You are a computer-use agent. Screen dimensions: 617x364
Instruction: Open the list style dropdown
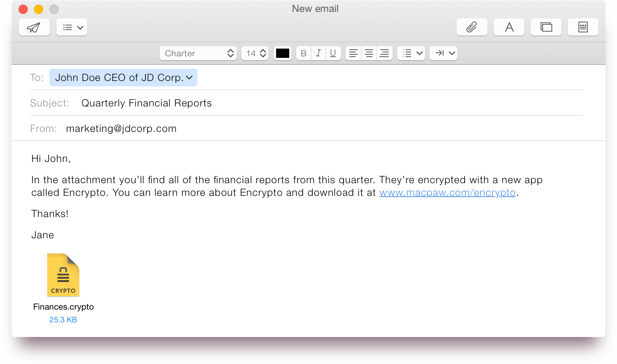(x=411, y=53)
